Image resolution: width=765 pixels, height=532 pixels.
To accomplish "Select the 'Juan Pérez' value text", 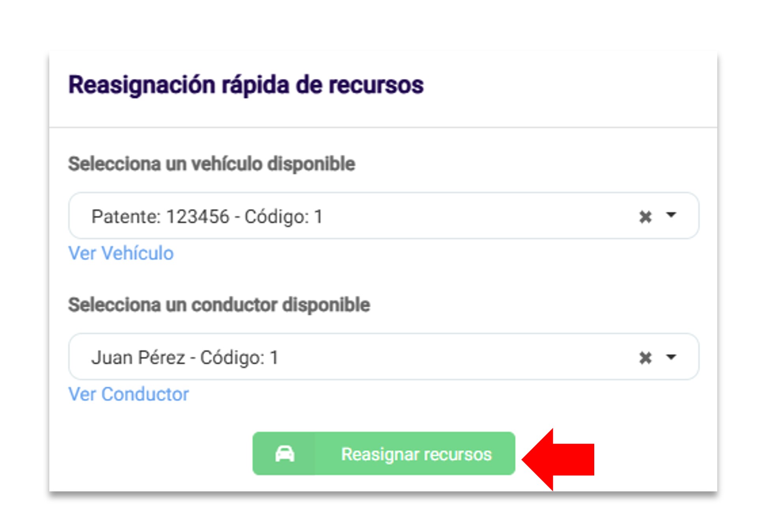I will pyautogui.click(x=138, y=358).
